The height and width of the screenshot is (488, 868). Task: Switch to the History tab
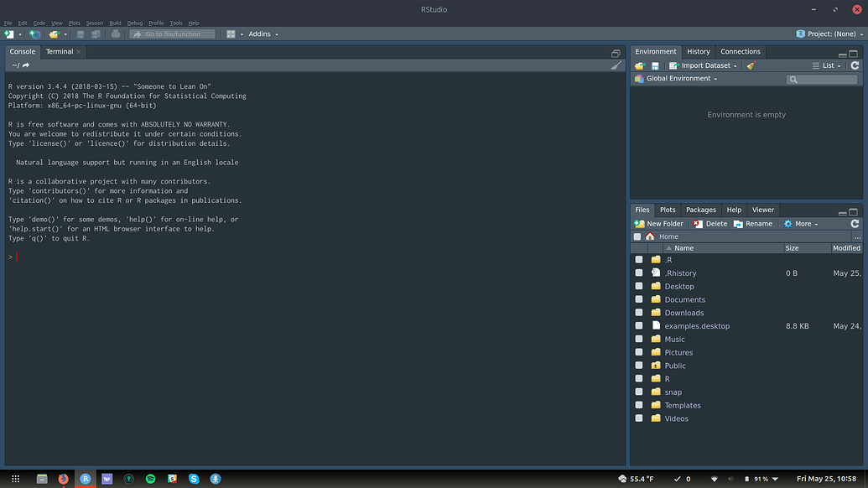click(698, 51)
